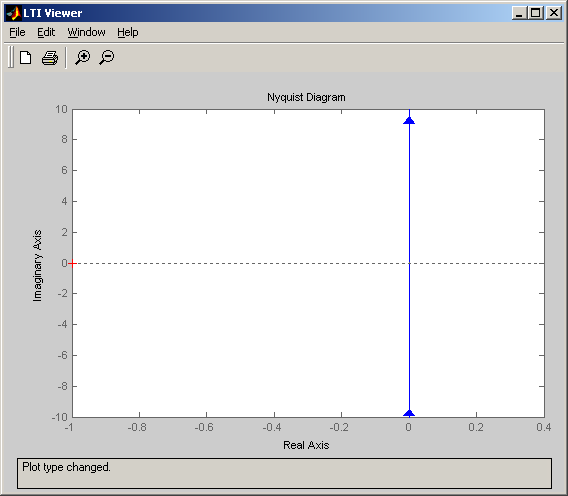The height and width of the screenshot is (496, 568).
Task: Click the Print icon in toolbar
Action: [50, 58]
